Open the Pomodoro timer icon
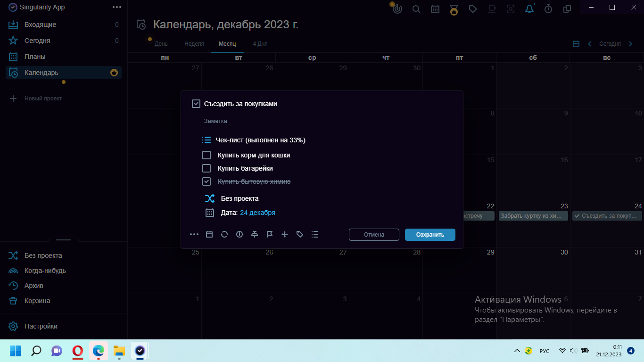This screenshot has width=644, height=362. pos(548,8)
